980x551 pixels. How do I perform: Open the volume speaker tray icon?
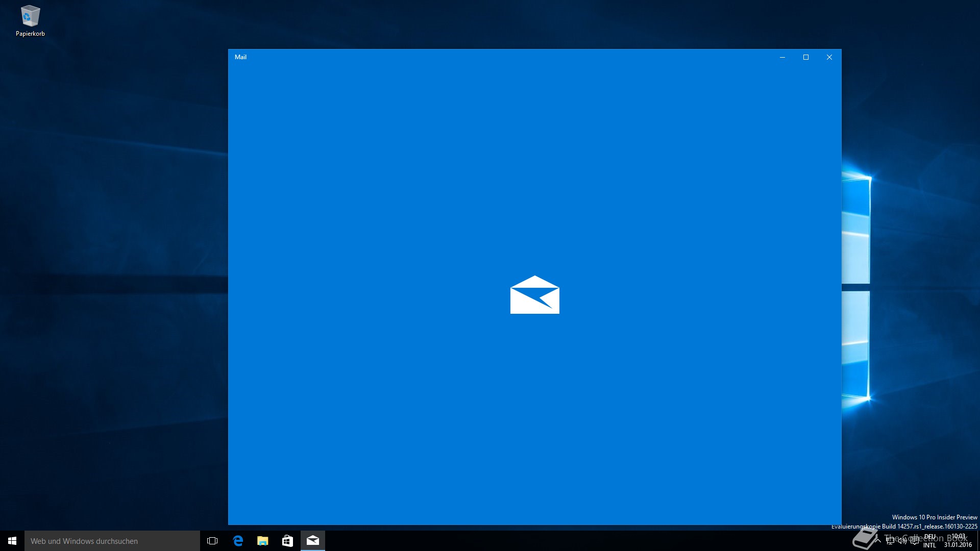(x=902, y=541)
